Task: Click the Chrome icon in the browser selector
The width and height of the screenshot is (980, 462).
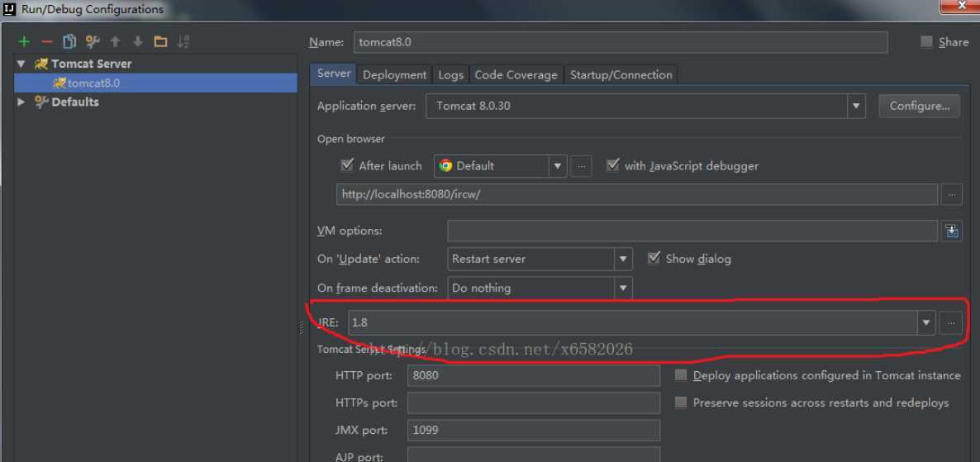Action: 445,165
